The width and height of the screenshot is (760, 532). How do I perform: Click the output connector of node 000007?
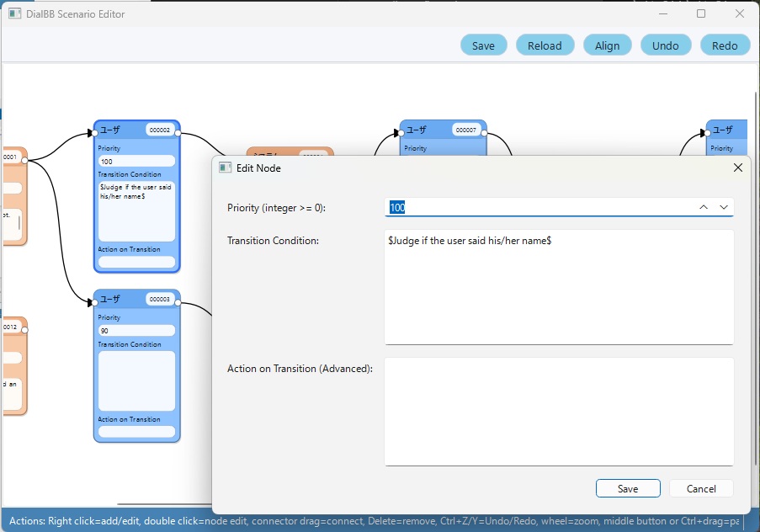click(x=484, y=133)
